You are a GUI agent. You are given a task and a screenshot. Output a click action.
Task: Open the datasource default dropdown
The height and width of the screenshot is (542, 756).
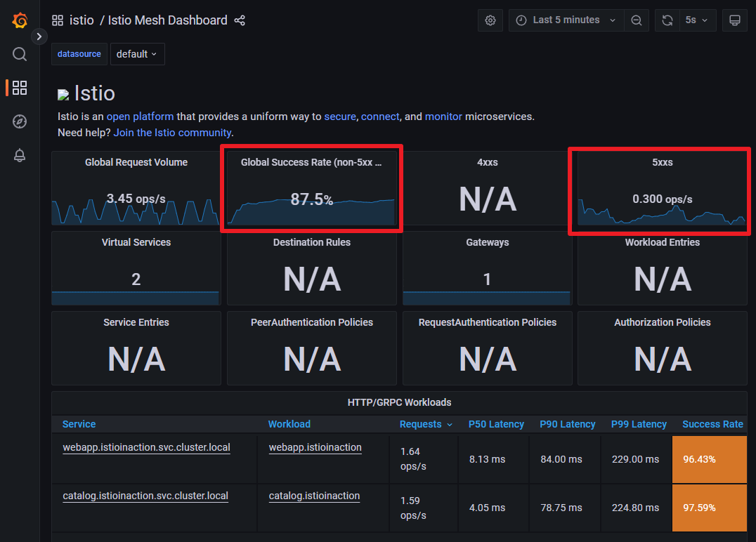[x=138, y=54]
